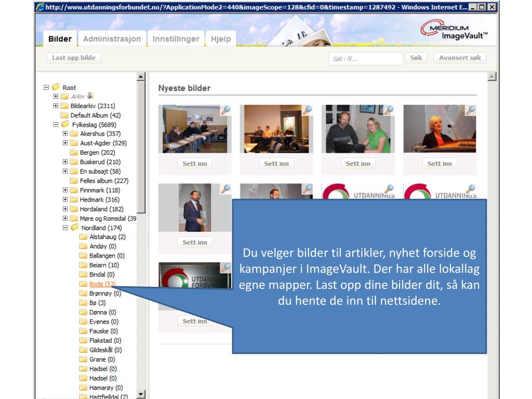532x399 pixels.
Task: Open the Innstillinger tab
Action: click(176, 38)
